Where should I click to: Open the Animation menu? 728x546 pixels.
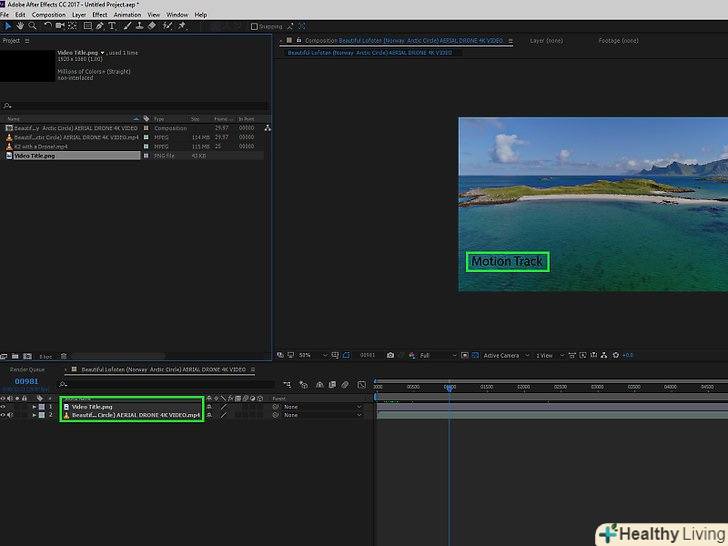[x=127, y=15]
